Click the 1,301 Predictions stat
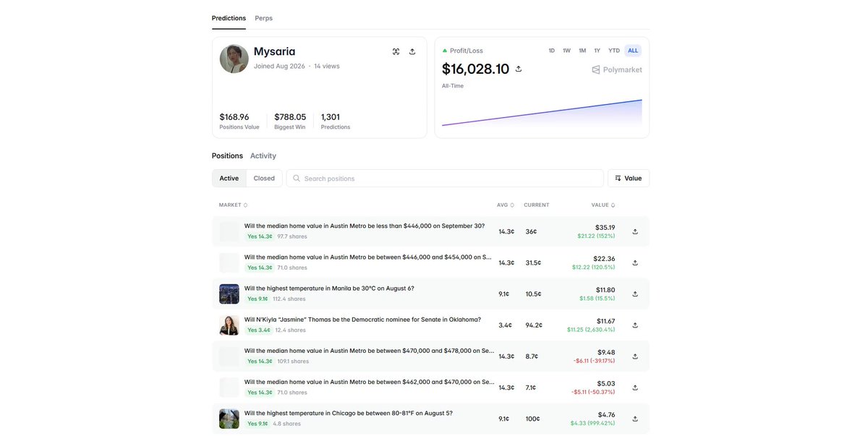The image size is (868, 436). (336, 121)
